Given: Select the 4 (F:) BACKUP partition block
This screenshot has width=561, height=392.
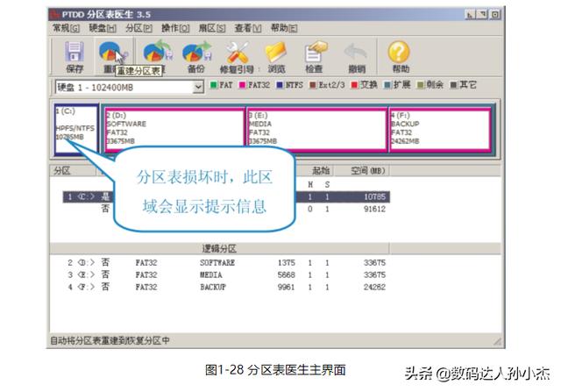Looking at the screenshot, I should click(440, 129).
